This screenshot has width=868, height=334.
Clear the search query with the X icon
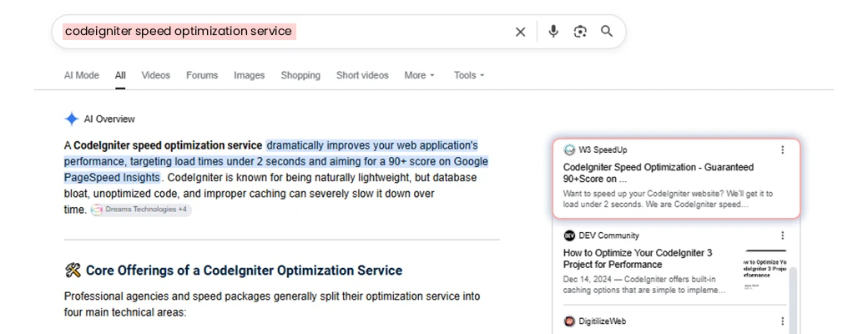(520, 32)
